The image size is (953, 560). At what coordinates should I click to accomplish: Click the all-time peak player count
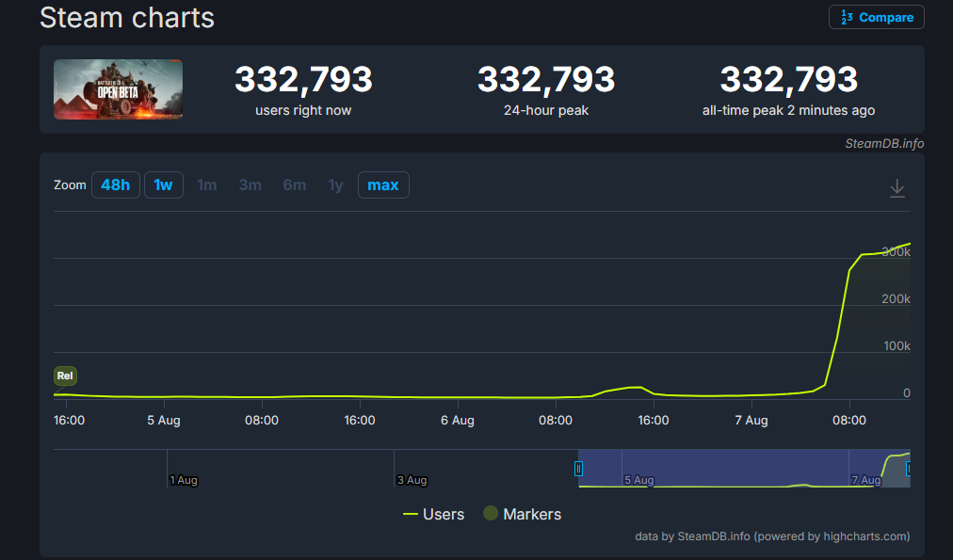click(788, 80)
